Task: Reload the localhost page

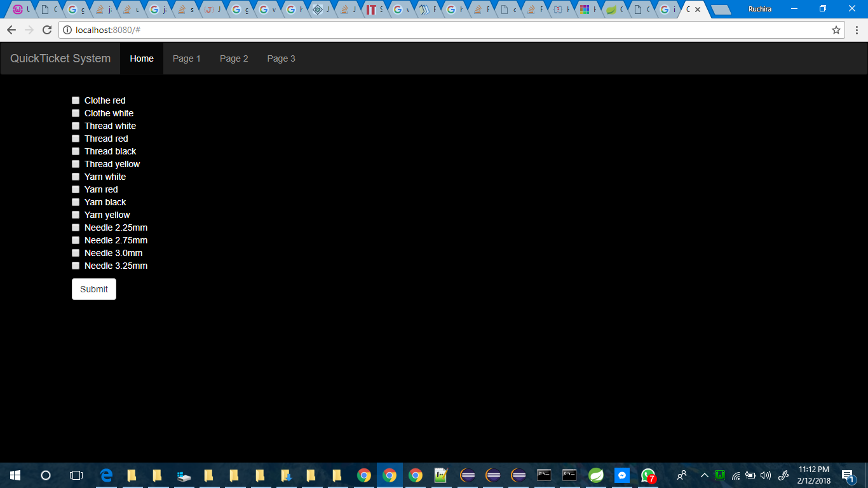Action: point(46,30)
